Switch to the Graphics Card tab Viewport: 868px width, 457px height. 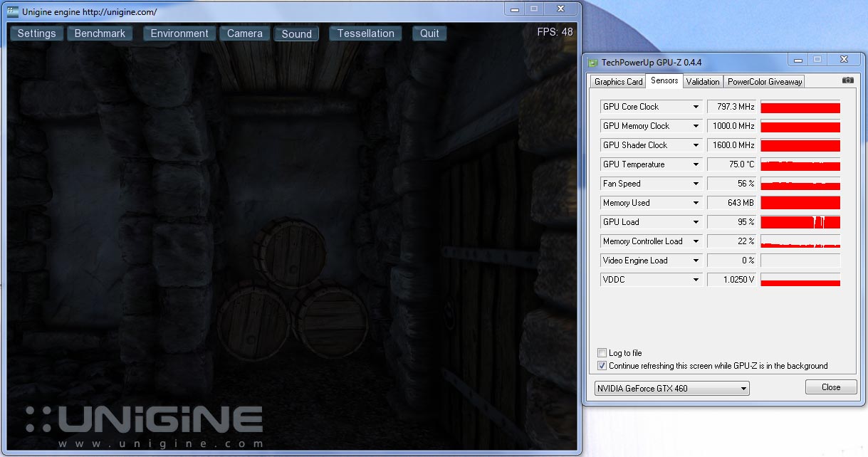[619, 82]
